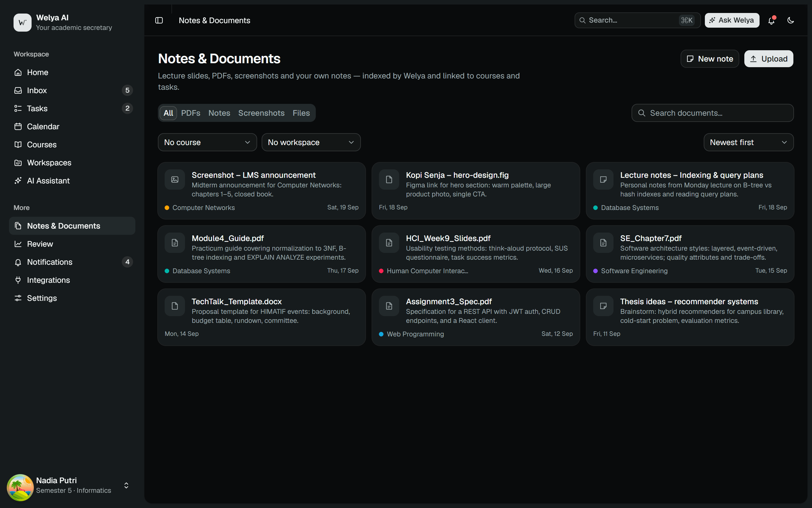Open Courses from sidebar
The image size is (812, 508).
pyautogui.click(x=72, y=144)
